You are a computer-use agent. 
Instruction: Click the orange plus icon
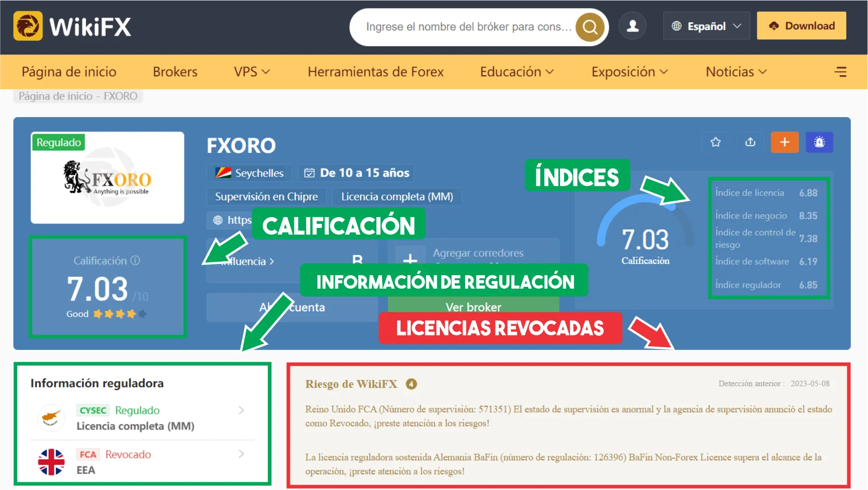[785, 142]
